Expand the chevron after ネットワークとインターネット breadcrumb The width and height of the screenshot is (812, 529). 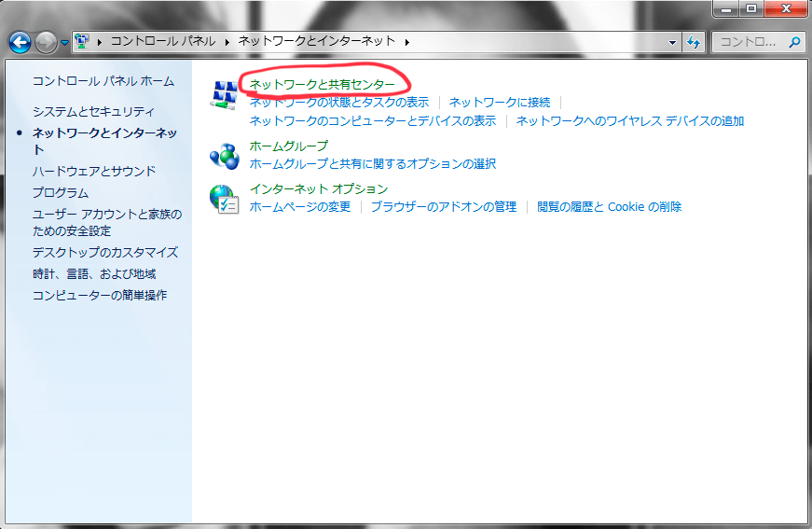(x=407, y=42)
